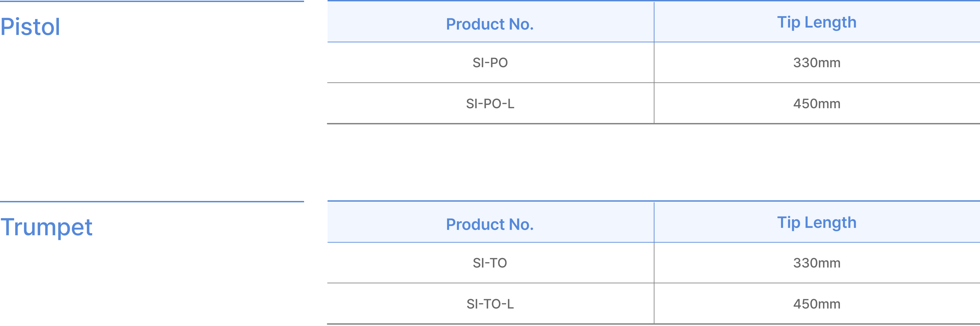This screenshot has height=326, width=980.
Task: Click the 450mm tip length for SI-TO-L
Action: [x=816, y=304]
